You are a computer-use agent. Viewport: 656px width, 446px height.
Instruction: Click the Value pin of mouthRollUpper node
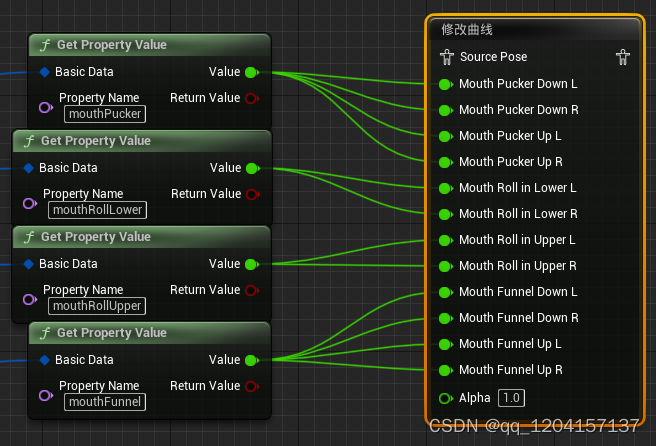252,264
